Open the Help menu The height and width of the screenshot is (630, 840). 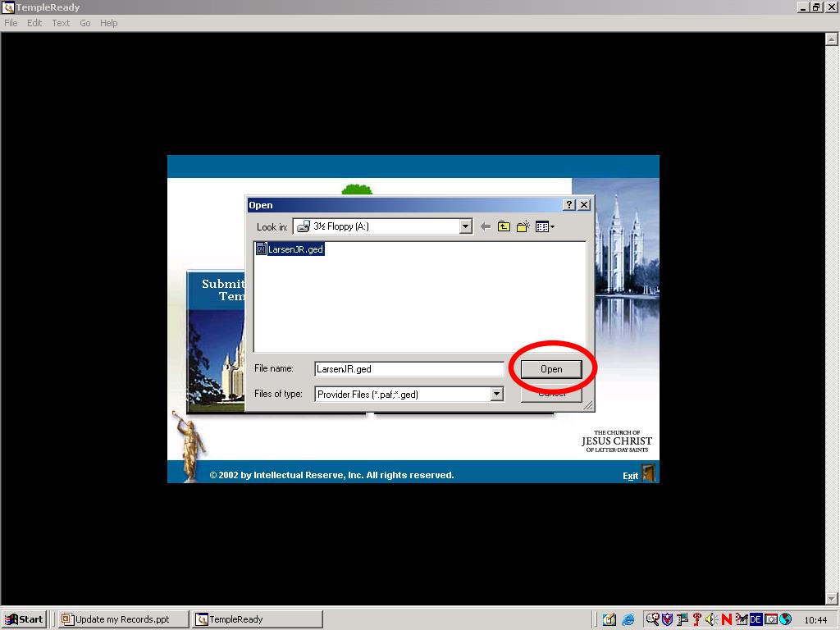(109, 23)
